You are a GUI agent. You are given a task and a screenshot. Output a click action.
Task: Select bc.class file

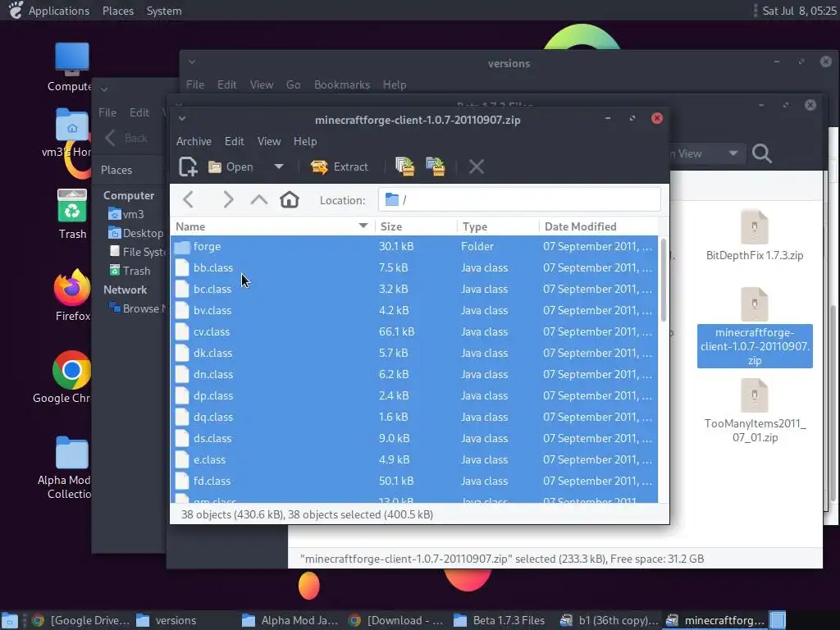click(414, 290)
